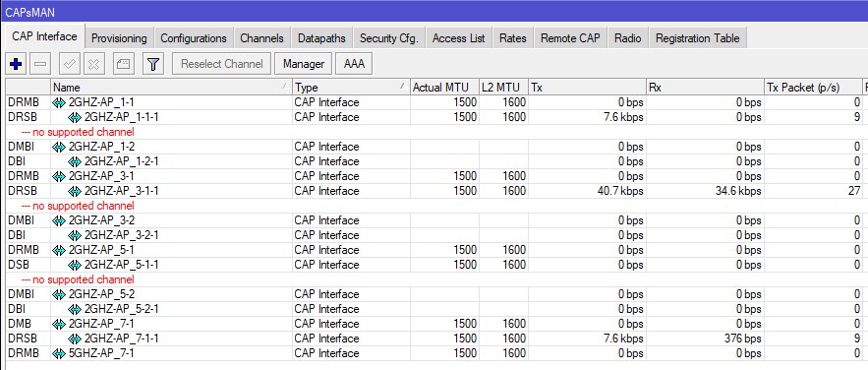Select the 2GHZ-AP_7-1-1 name cell
Screen dimensions: 868x370
point(171,339)
